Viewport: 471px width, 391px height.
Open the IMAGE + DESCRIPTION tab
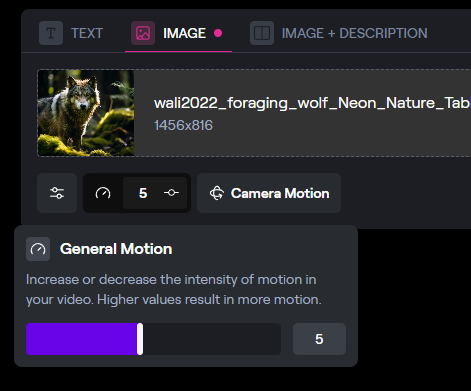point(339,33)
